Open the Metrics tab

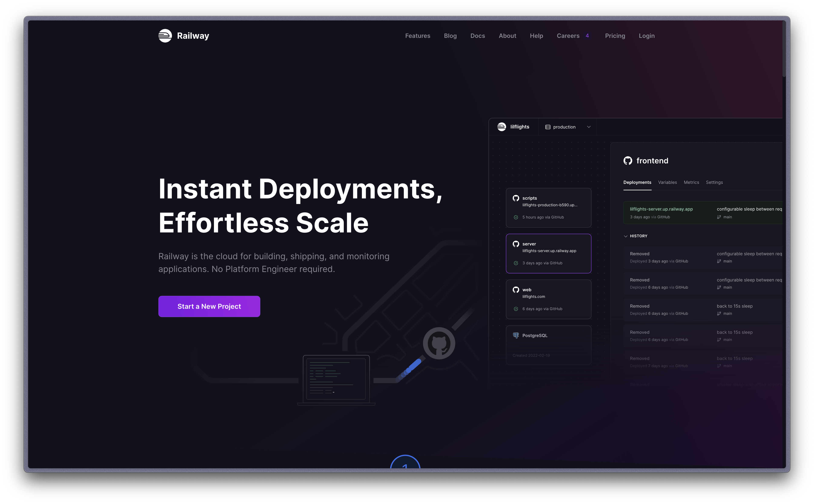point(691,182)
